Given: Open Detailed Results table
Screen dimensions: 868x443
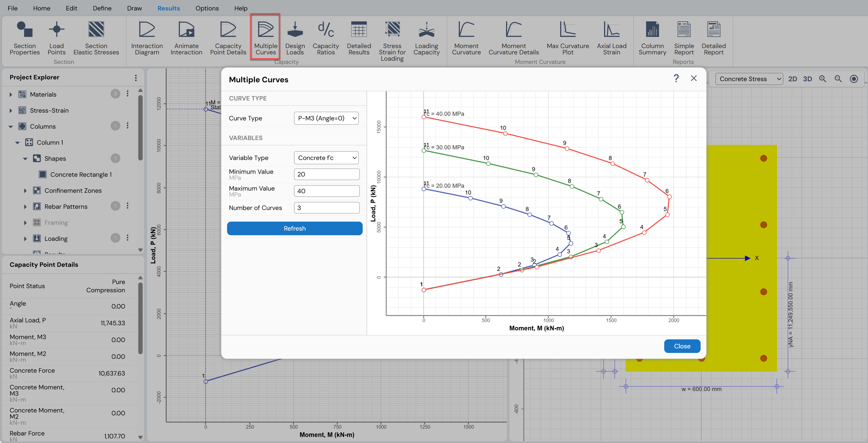Looking at the screenshot, I should (x=359, y=38).
